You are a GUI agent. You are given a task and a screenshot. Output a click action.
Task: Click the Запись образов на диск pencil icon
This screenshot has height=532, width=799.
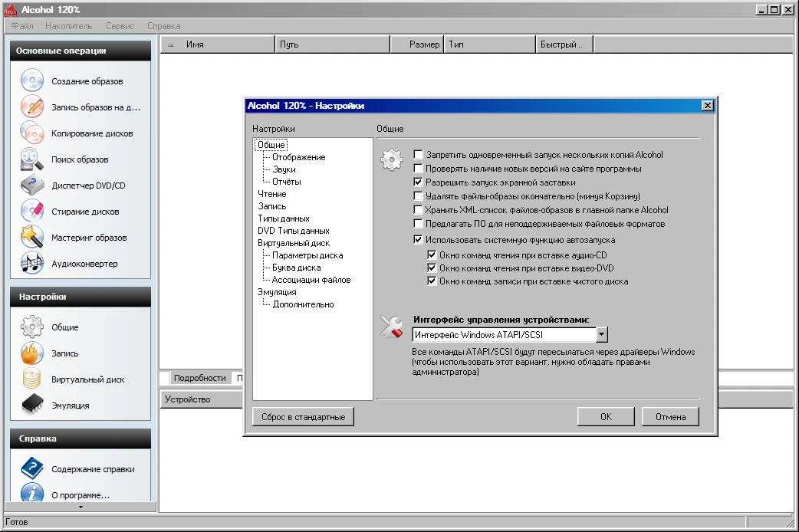32,107
